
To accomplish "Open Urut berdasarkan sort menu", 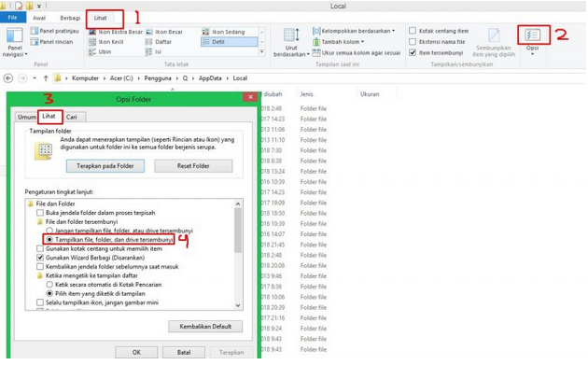I will 291,42.
